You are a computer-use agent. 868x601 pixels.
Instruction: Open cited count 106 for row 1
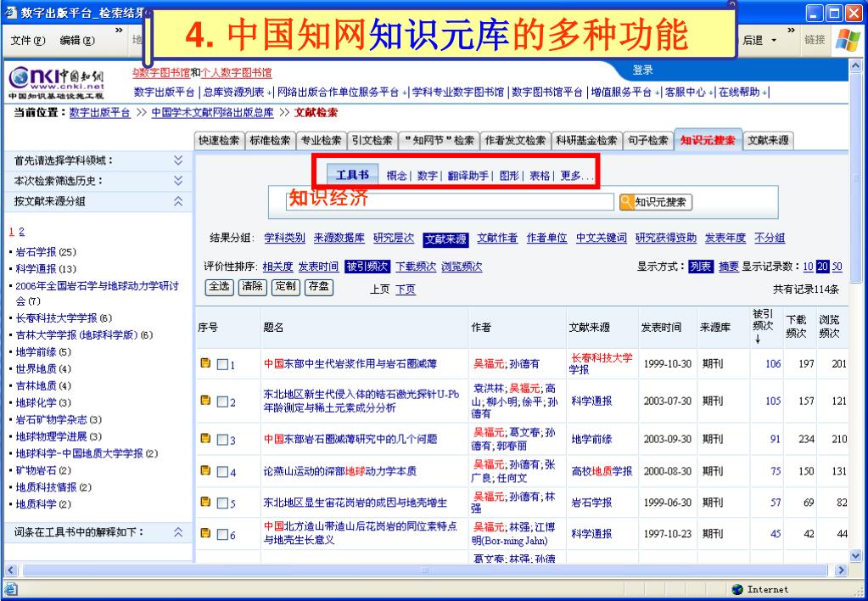(x=773, y=364)
